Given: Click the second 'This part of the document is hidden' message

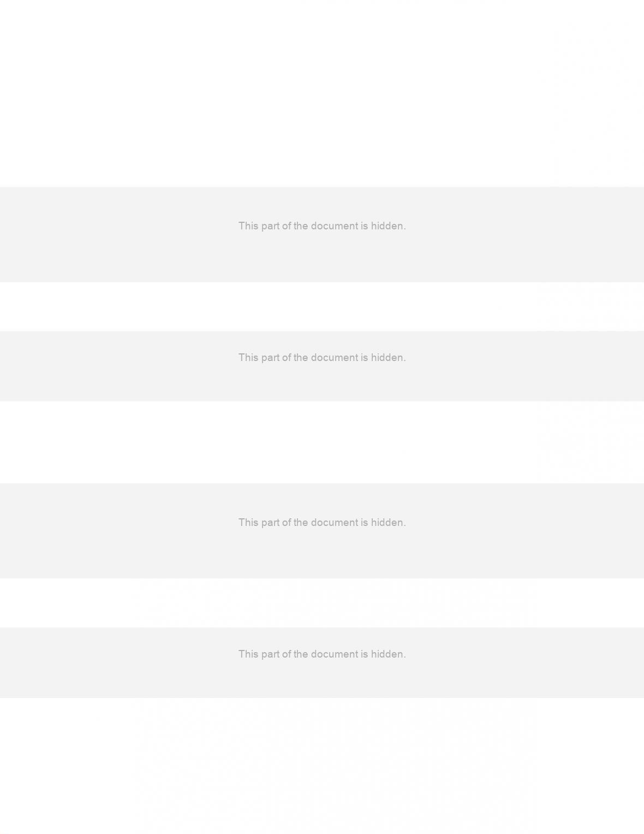Looking at the screenshot, I should 322,358.
